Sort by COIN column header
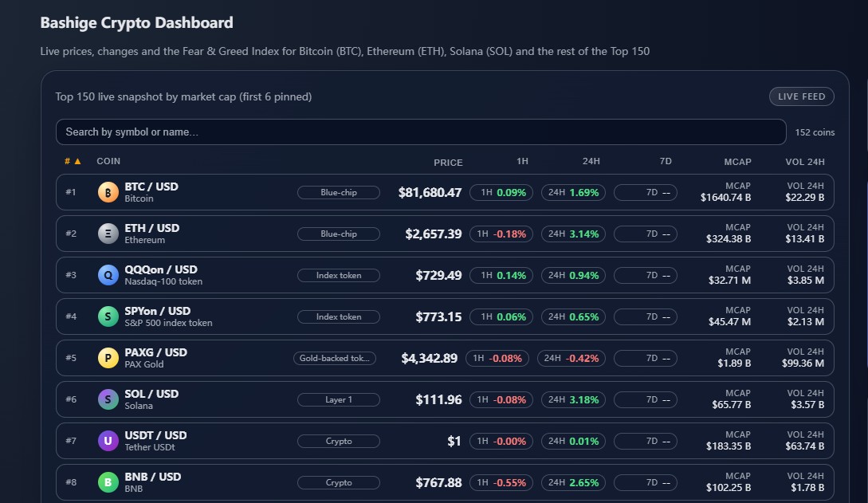868x503 pixels. click(108, 161)
